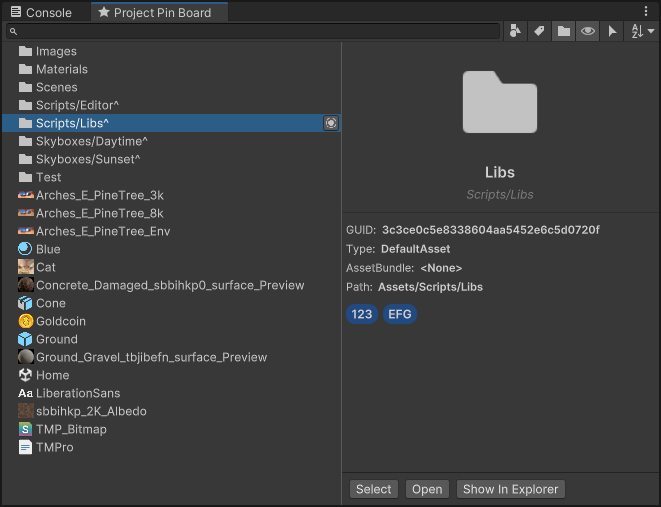The width and height of the screenshot is (661, 507).
Task: Click the EFG tag pill
Action: tap(400, 314)
